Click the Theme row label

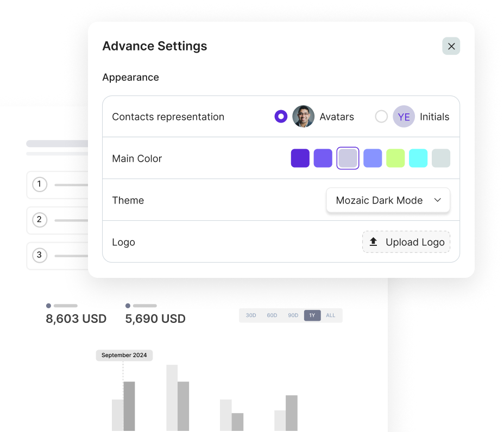point(128,200)
